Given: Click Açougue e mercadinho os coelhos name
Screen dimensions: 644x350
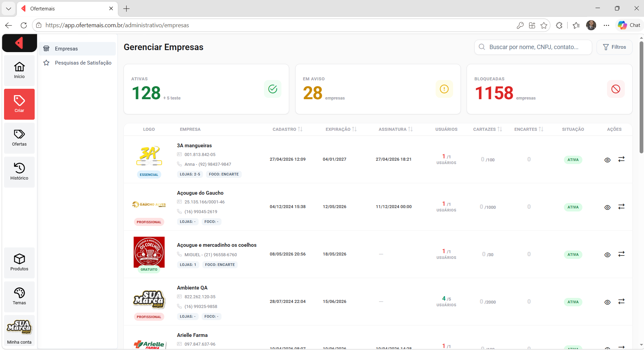Looking at the screenshot, I should [x=217, y=245].
